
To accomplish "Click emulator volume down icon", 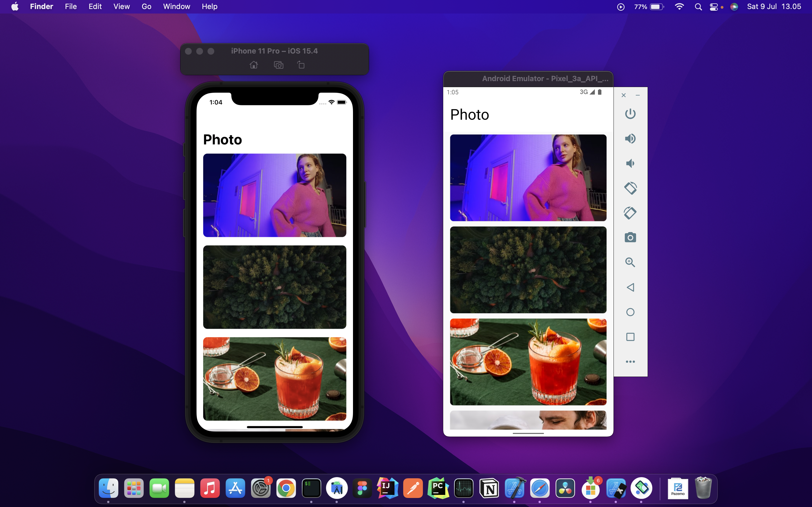I will click(630, 163).
